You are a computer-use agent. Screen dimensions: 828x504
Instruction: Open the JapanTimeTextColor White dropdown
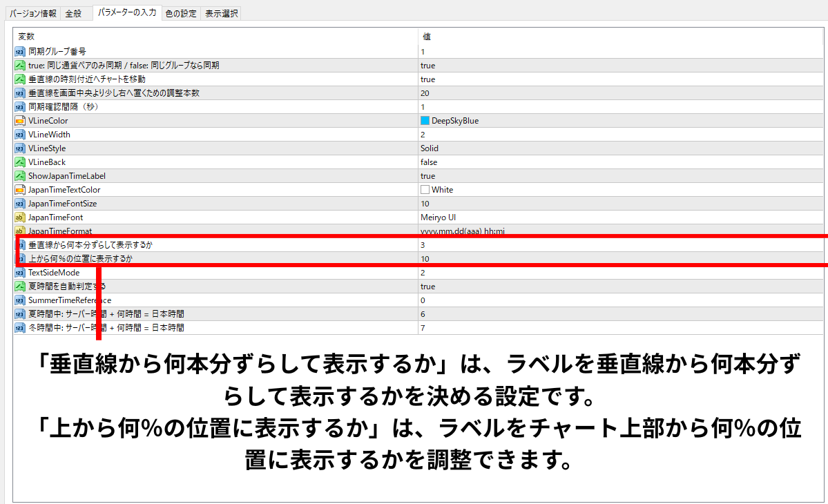click(442, 190)
